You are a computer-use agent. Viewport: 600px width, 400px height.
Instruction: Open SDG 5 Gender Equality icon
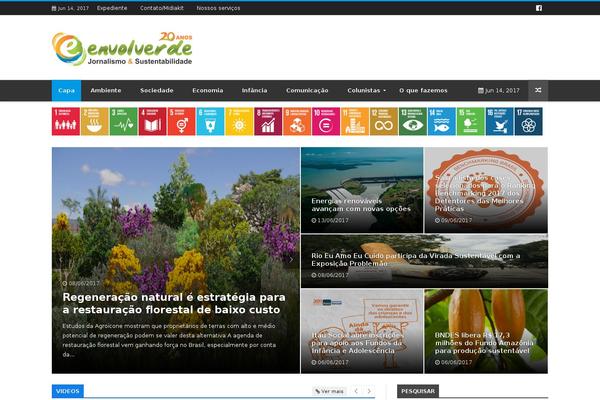(181, 121)
